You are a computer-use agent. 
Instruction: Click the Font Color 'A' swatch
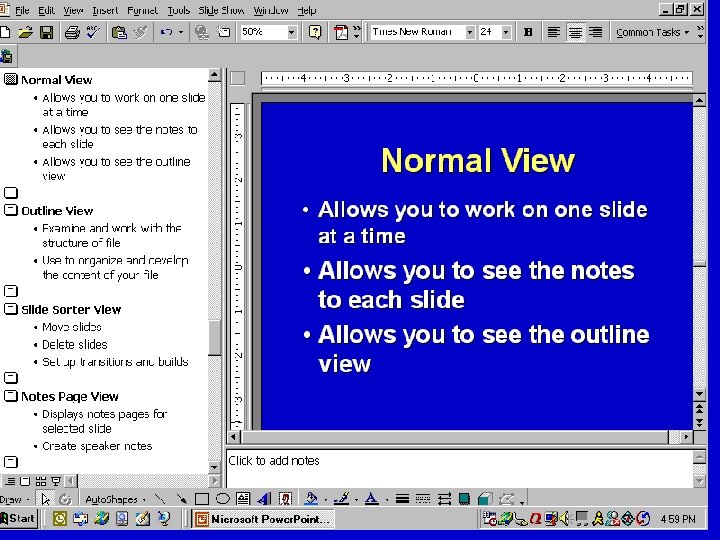tap(371, 499)
